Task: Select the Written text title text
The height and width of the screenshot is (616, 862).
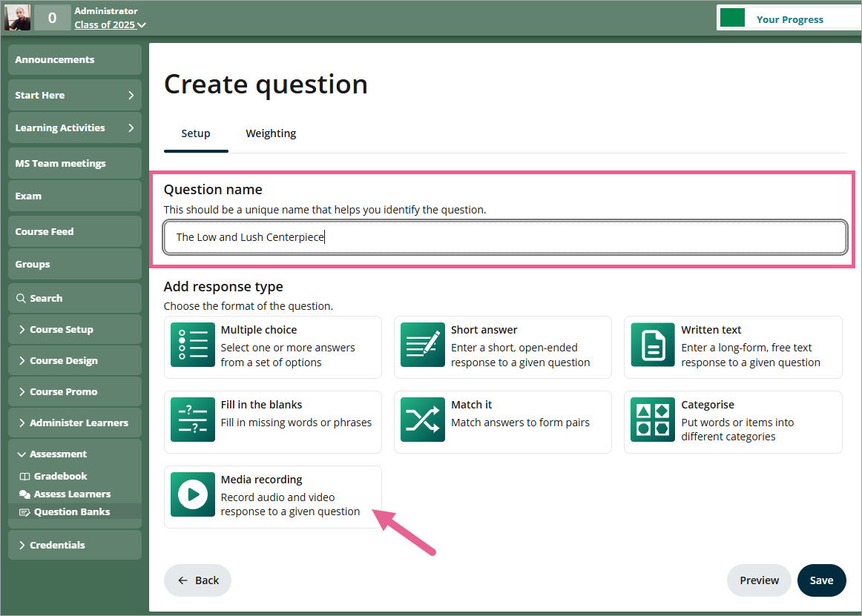Action: click(711, 330)
